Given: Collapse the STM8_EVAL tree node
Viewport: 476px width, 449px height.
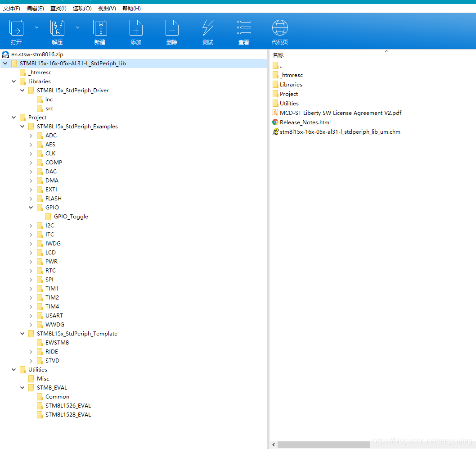Looking at the screenshot, I should (22, 388).
